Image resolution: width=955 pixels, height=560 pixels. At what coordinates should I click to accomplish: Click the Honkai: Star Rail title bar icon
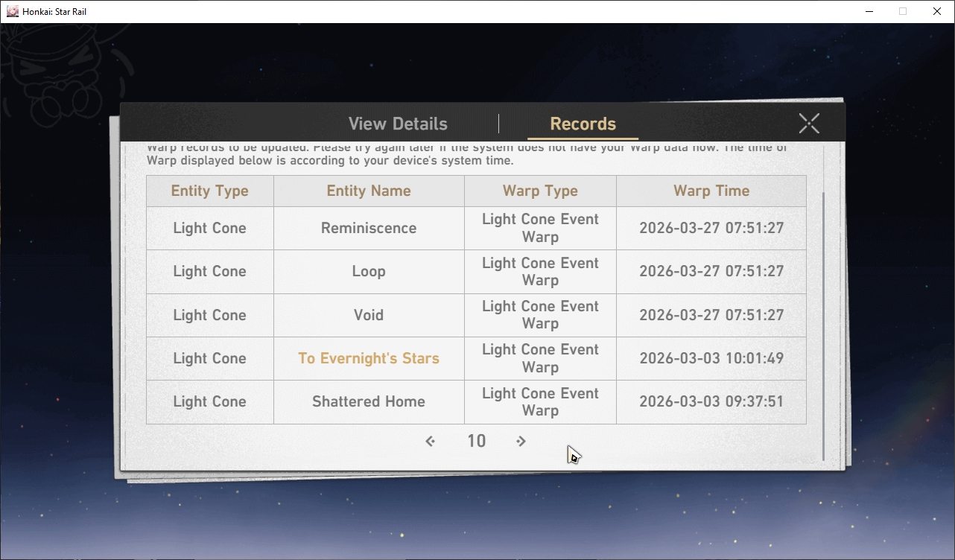(12, 11)
